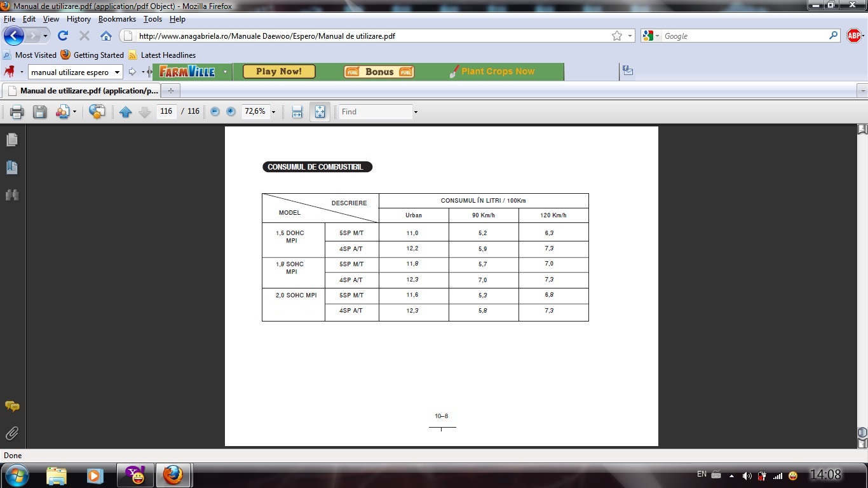Click the page number input field
Screen dimensions: 868x488
166,111
